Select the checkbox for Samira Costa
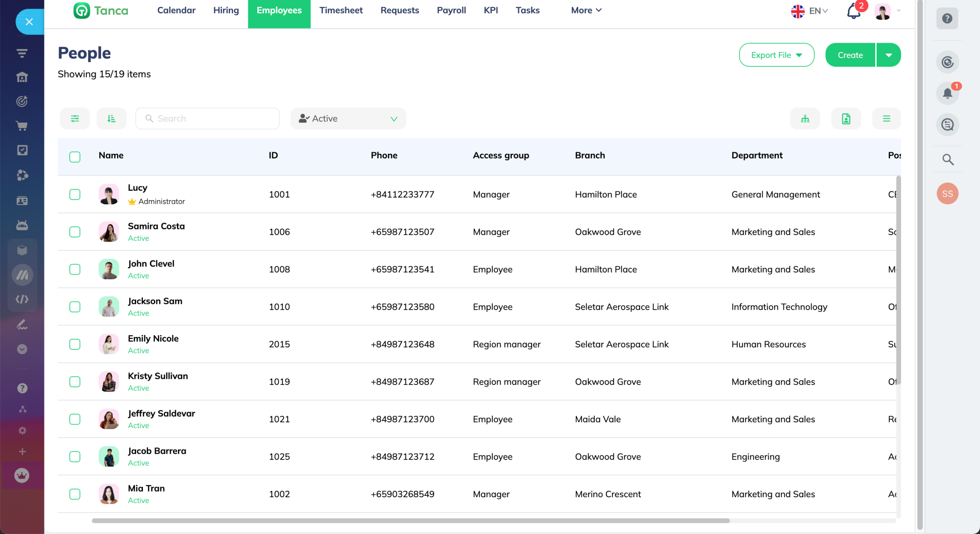The height and width of the screenshot is (534, 980). (75, 232)
